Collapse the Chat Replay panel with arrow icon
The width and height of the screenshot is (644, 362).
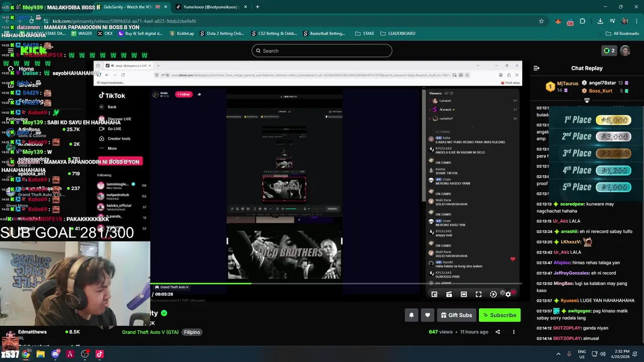click(x=536, y=68)
